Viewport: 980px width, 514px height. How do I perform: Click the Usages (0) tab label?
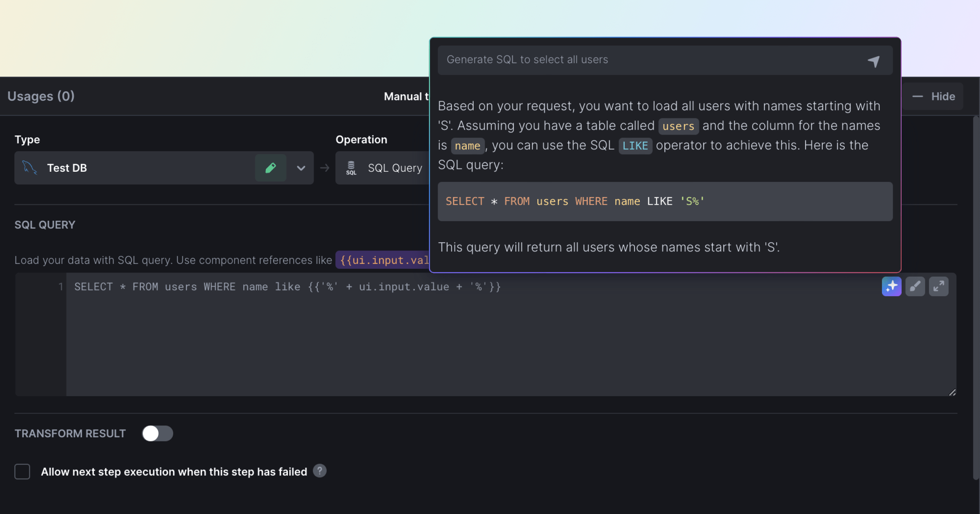coord(41,96)
